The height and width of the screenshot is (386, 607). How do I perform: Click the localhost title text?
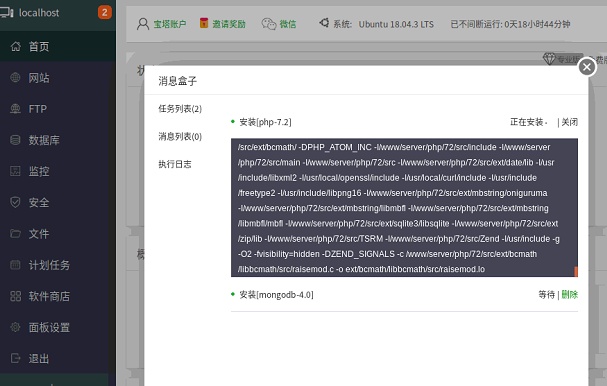(39, 13)
